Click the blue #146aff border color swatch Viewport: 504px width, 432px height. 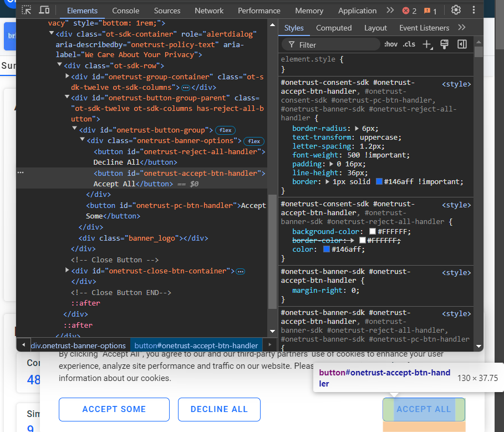point(379,182)
